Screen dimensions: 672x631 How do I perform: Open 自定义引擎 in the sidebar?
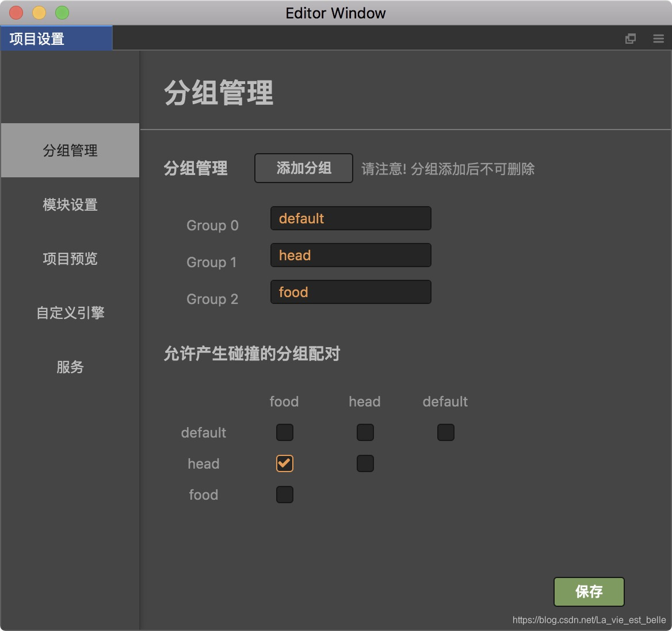click(x=70, y=313)
